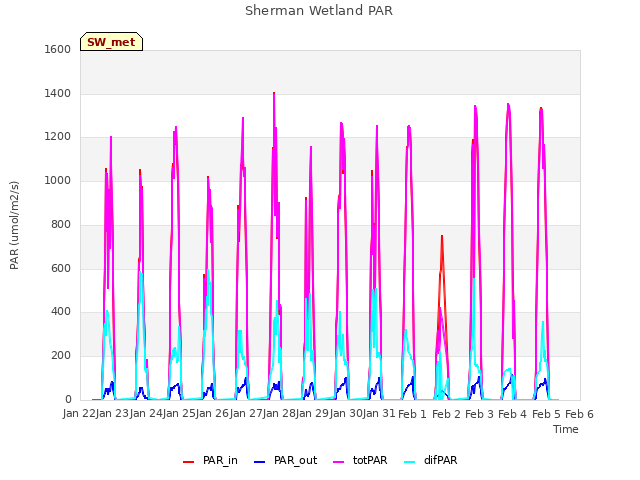
Task: Toggle the PAR_in legend entry
Action: [210, 460]
